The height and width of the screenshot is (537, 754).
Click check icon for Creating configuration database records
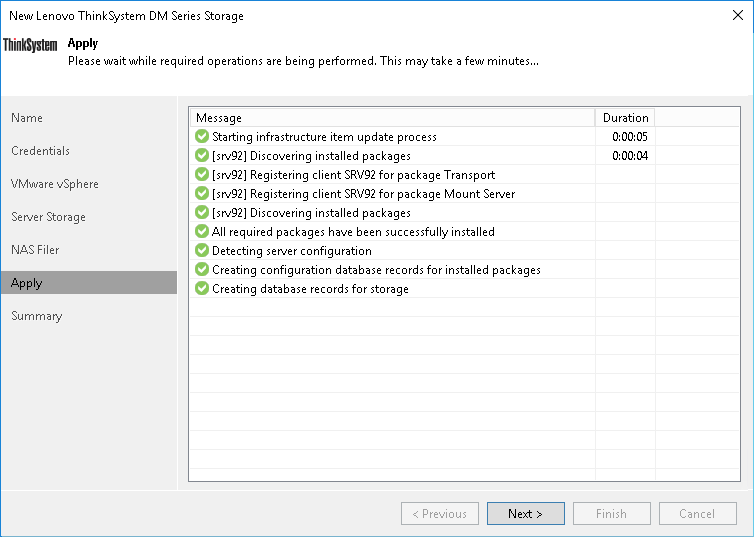202,270
